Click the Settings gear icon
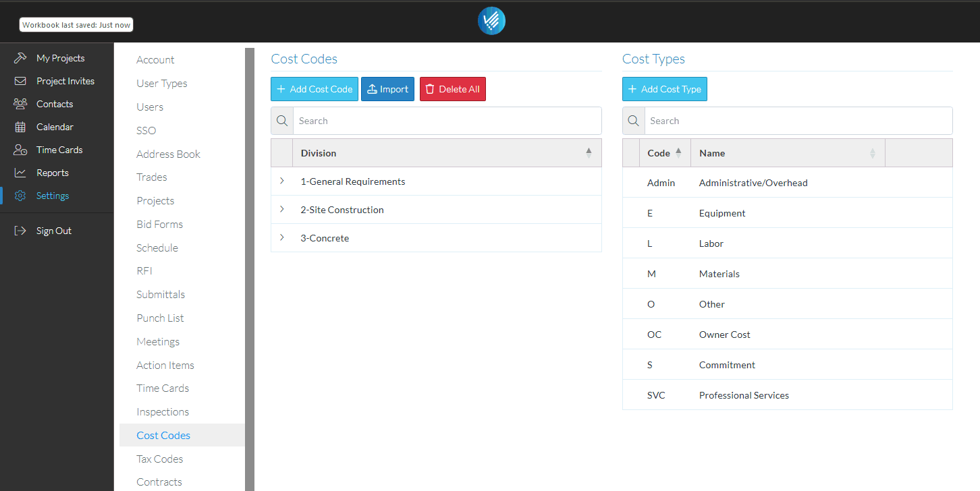The width and height of the screenshot is (980, 491). (x=20, y=196)
